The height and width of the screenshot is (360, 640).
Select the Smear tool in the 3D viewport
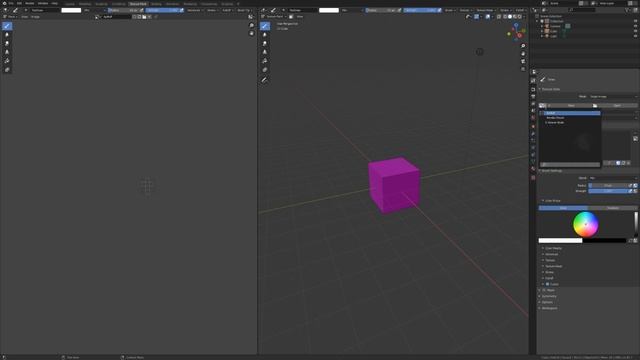click(265, 43)
